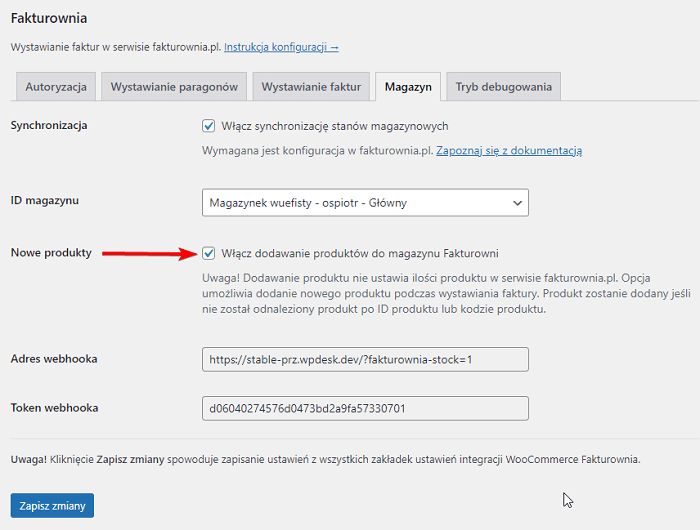The height and width of the screenshot is (530, 700).
Task: Toggle adding products to Fakturownia warehouse checkbox
Action: (208, 253)
